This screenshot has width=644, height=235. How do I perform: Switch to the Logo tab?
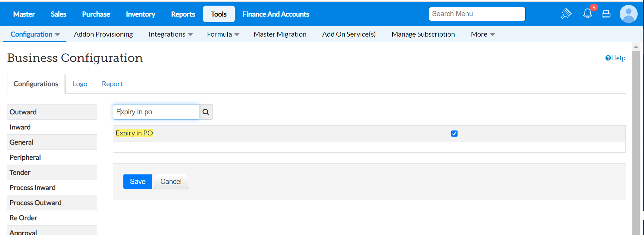(x=80, y=84)
